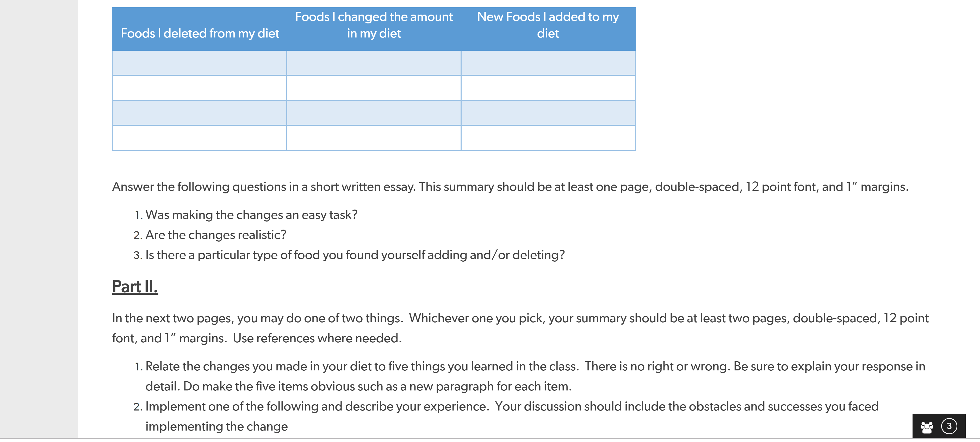
Task: Click the last row cell under deleted foods
Action: coord(199,138)
